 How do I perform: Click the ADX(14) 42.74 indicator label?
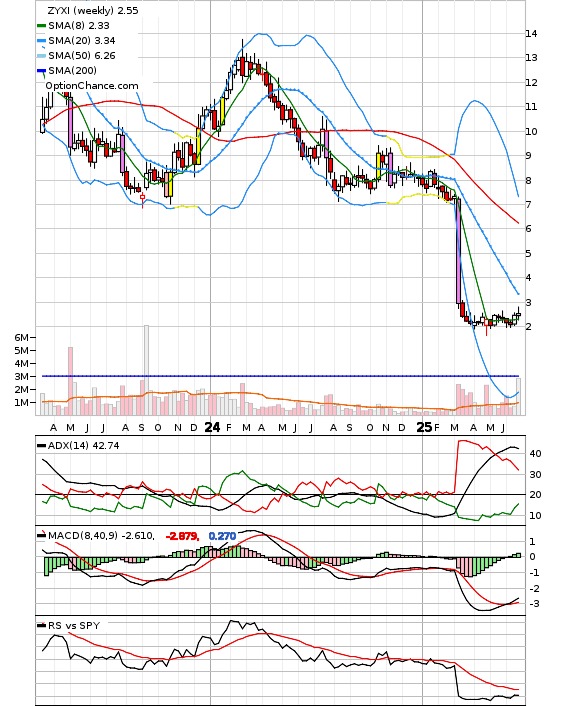tap(83, 445)
